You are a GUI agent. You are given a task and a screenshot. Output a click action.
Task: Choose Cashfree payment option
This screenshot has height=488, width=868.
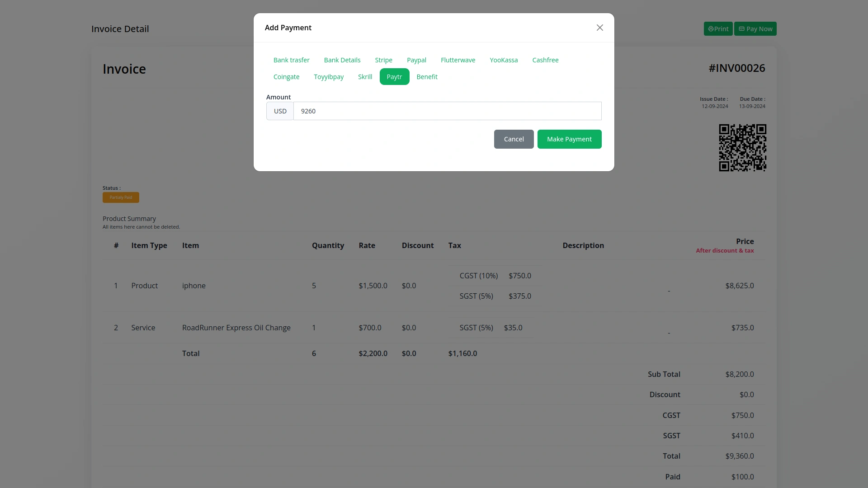pyautogui.click(x=545, y=60)
